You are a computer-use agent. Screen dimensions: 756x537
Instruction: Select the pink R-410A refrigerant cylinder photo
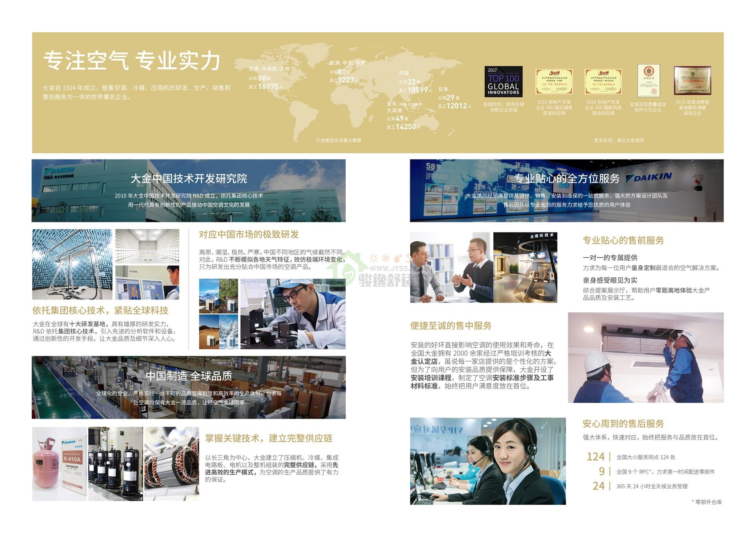59,464
